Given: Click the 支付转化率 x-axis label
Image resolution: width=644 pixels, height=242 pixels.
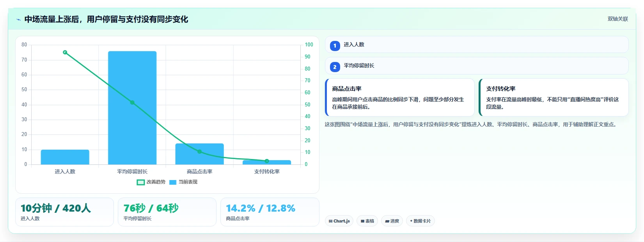Looking at the screenshot, I should coord(267,171).
